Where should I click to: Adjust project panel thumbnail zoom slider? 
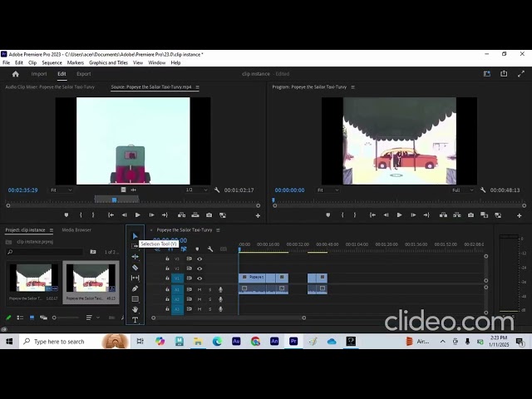(65, 318)
